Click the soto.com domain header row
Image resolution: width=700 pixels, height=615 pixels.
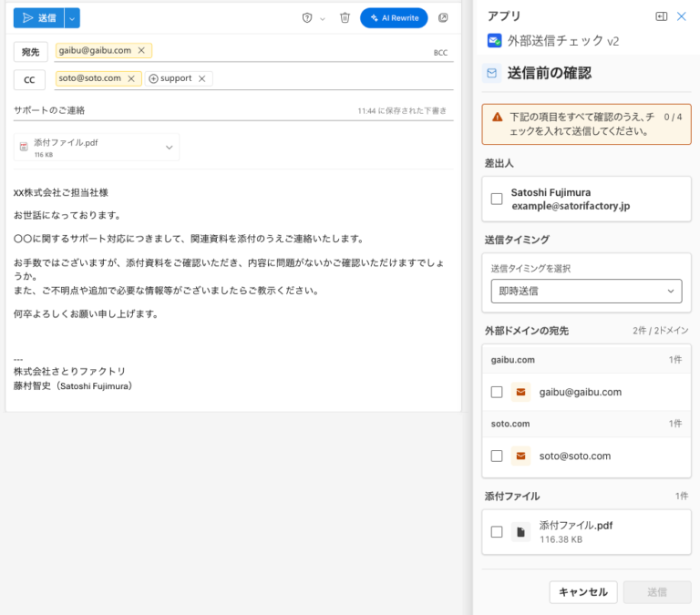point(586,424)
